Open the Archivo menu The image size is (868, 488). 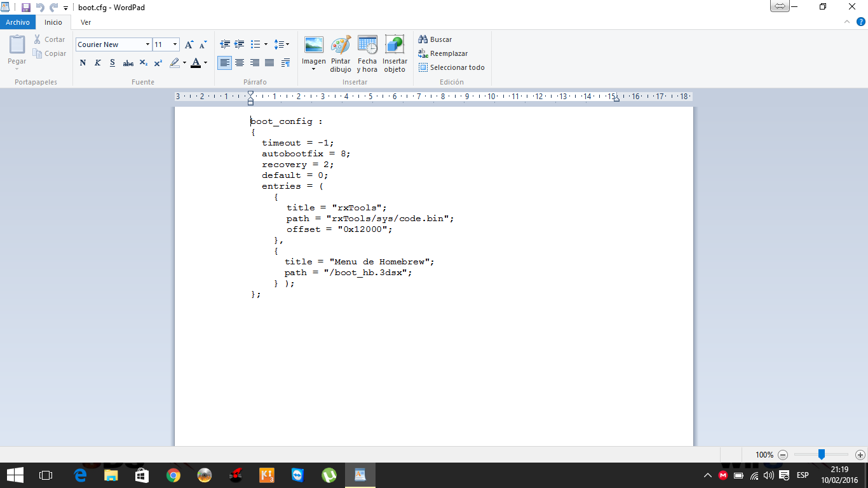pyautogui.click(x=18, y=22)
